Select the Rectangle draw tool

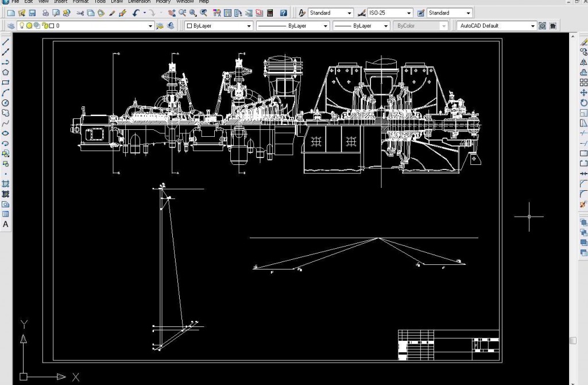tap(6, 83)
